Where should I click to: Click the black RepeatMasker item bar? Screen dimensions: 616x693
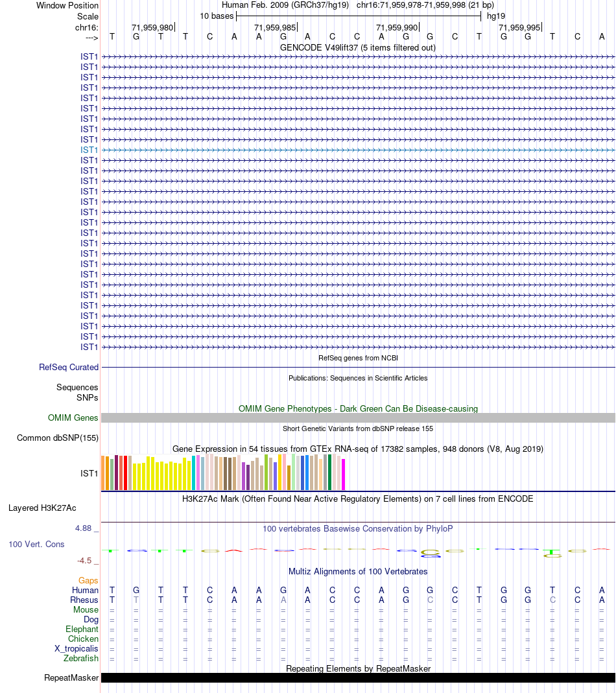[358, 677]
